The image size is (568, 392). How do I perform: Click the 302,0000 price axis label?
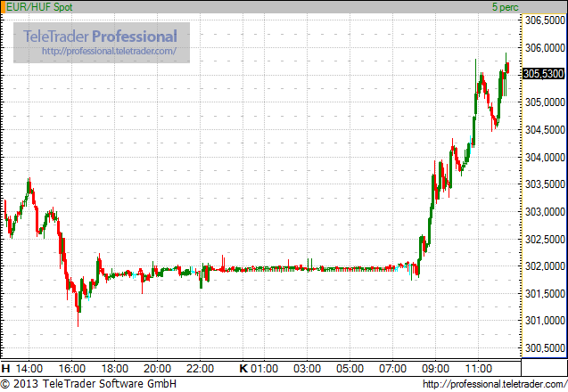[545, 266]
